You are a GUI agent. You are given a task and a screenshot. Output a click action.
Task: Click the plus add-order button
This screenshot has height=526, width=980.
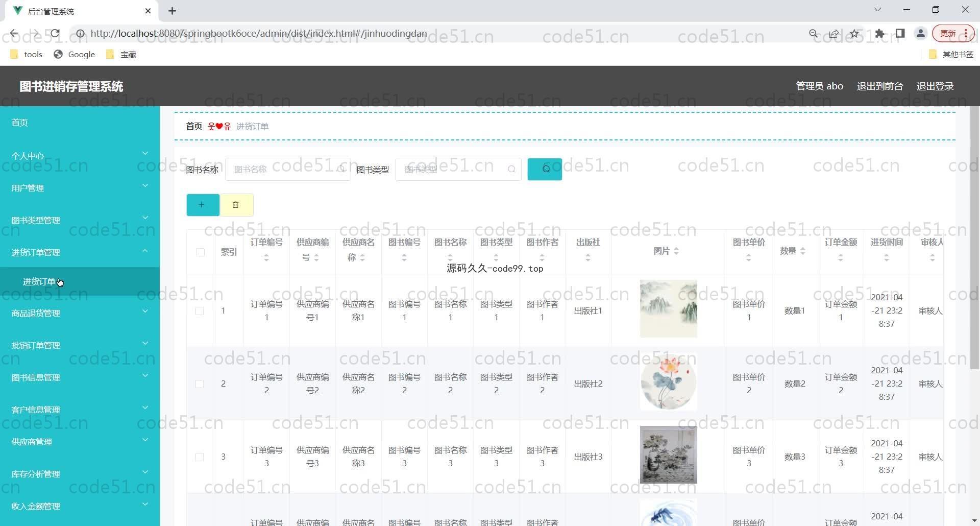[203, 205]
